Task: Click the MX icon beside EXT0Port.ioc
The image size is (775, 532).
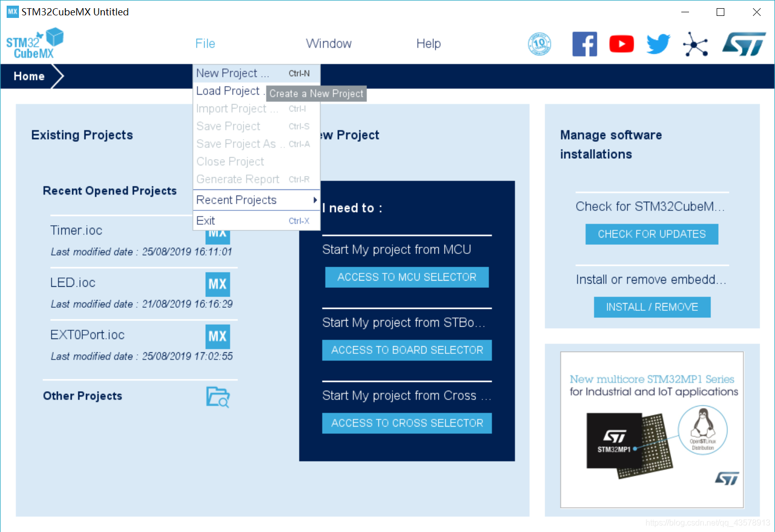Action: tap(218, 336)
